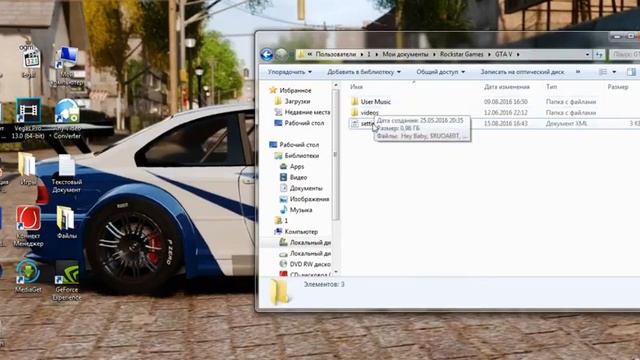This screenshot has width=640, height=360.
Task: Click the greyed Forward arrow in Explorer
Action: 281,54
